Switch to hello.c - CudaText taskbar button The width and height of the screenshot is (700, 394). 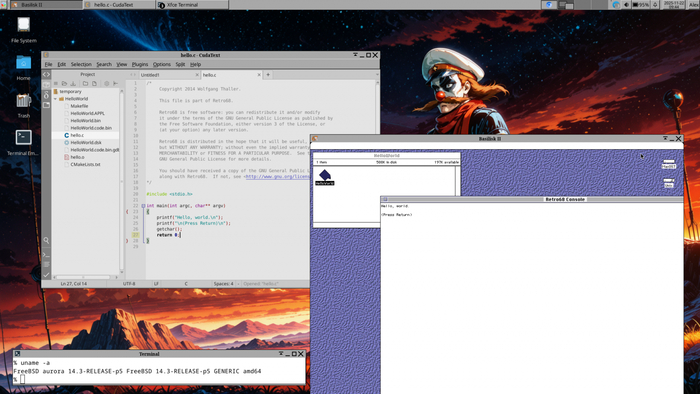[x=119, y=4]
